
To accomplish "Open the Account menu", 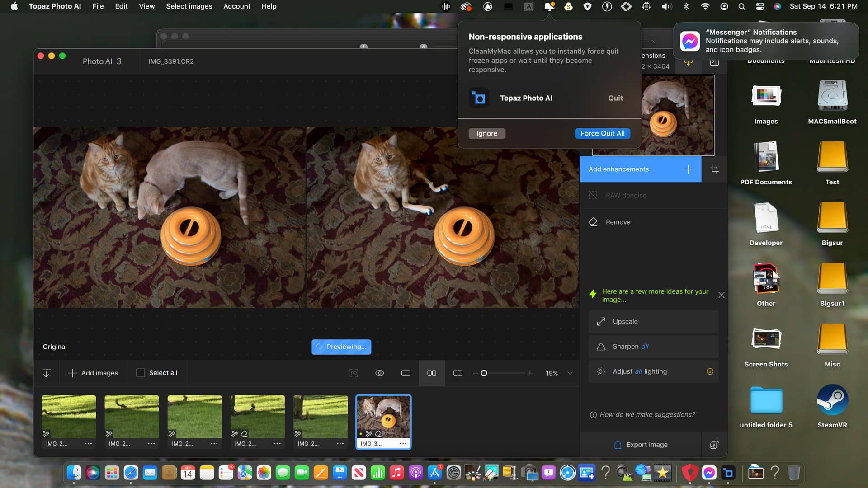I will coord(236,6).
